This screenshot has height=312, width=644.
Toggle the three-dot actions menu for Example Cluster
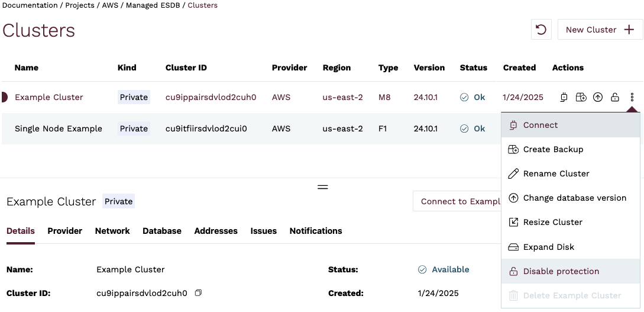pyautogui.click(x=632, y=97)
